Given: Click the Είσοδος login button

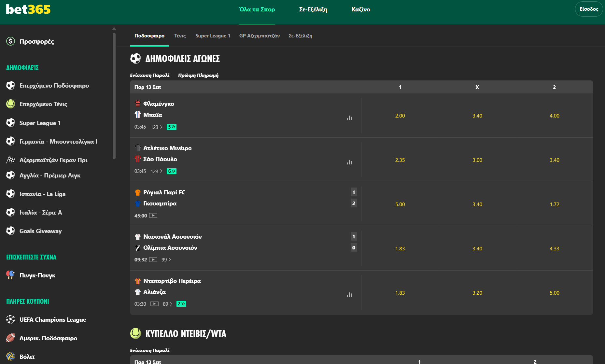Looking at the screenshot, I should 589,9.
